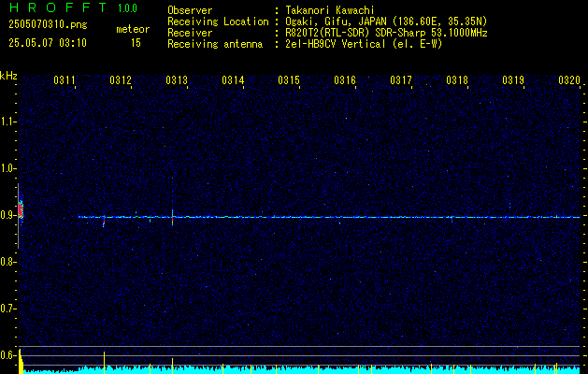
Task: Click the kHz axis unit label
Action: tap(8, 76)
